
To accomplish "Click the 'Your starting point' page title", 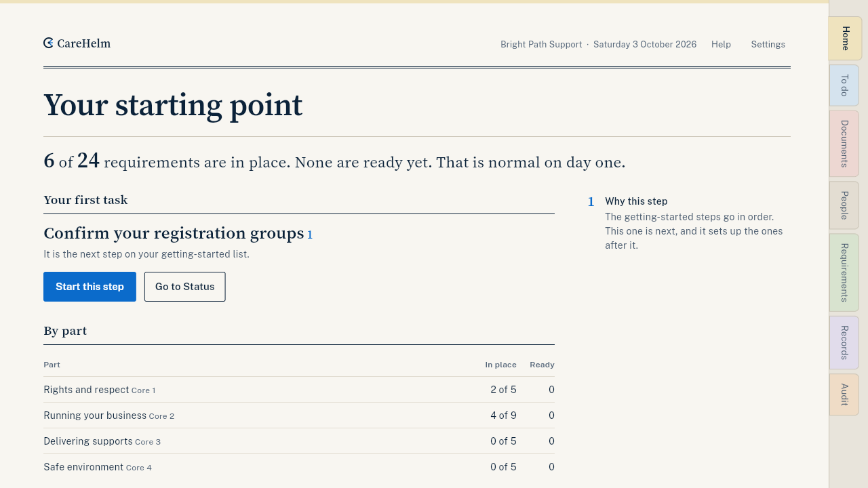I will tap(173, 105).
